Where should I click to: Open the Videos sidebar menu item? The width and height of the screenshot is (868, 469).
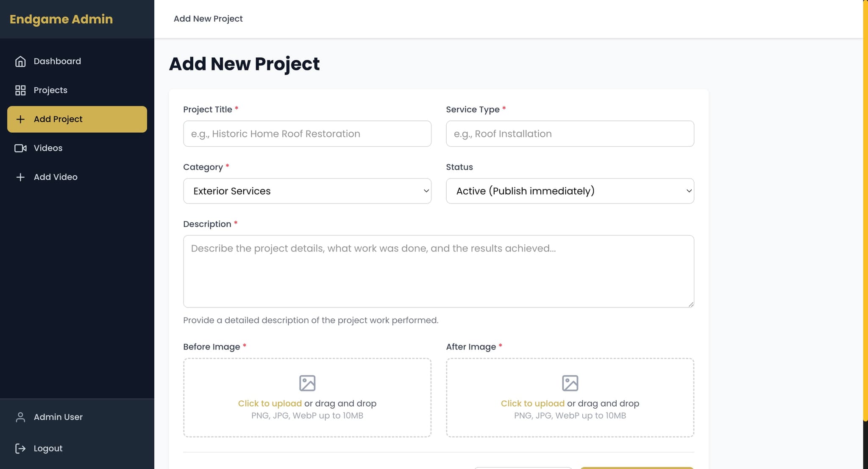point(48,148)
